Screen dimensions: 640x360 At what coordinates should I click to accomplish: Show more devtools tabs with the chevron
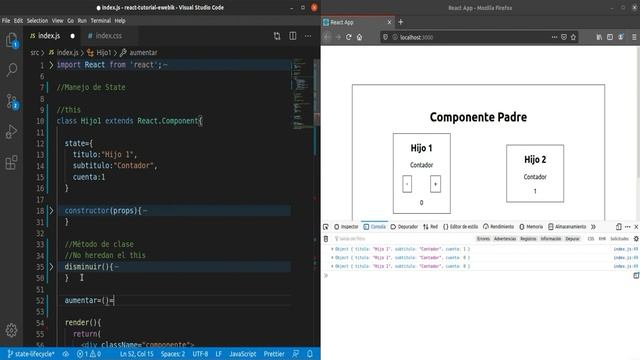[593, 227]
